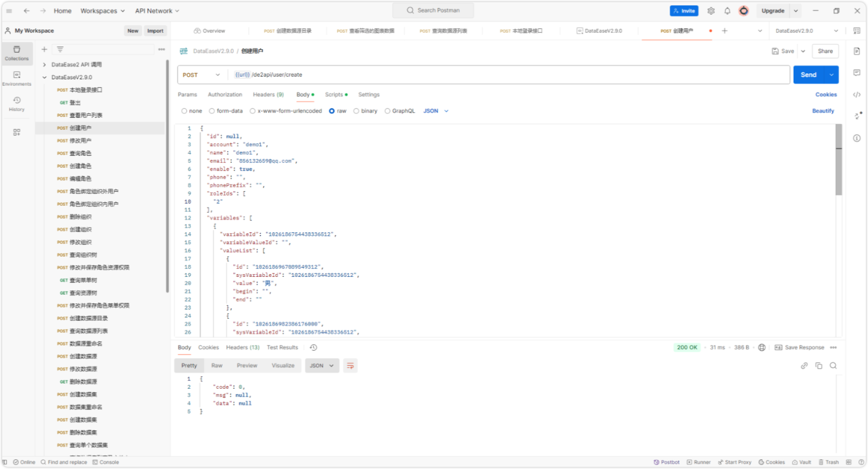Click the Beautify link

coord(823,111)
